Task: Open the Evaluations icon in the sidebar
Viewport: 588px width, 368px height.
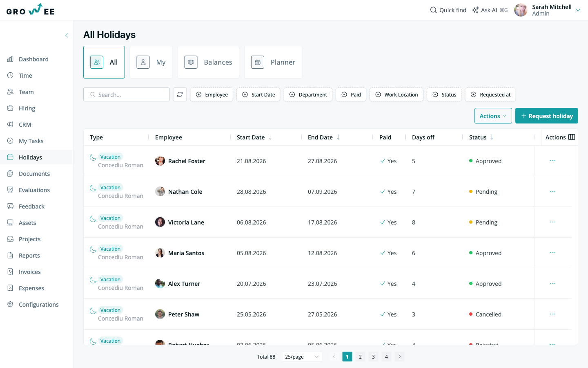Action: 10,190
